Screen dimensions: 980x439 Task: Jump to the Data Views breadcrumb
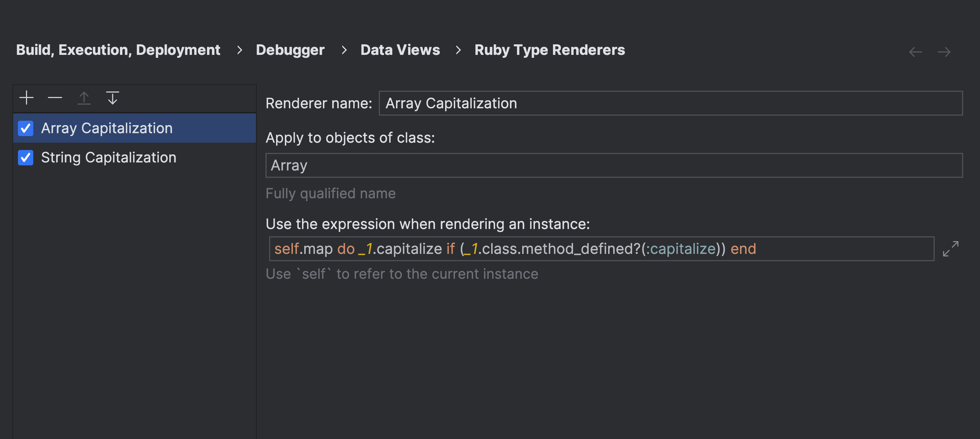click(x=400, y=50)
